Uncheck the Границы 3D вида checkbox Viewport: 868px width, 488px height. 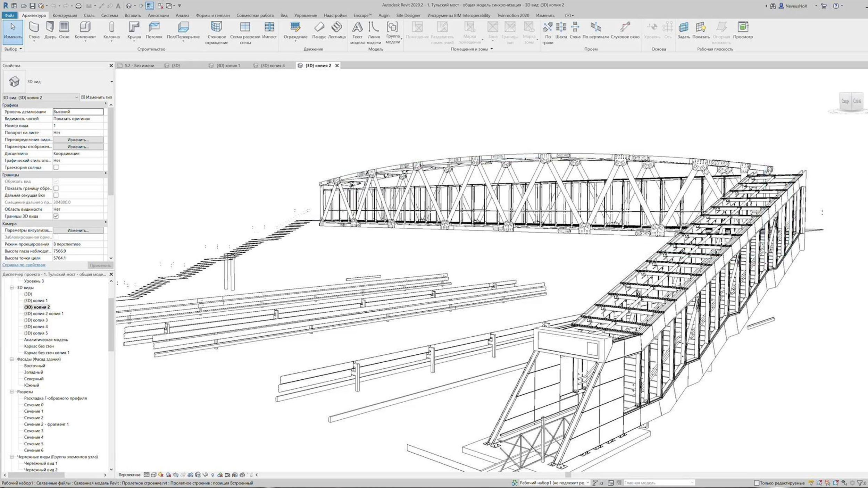coord(56,216)
